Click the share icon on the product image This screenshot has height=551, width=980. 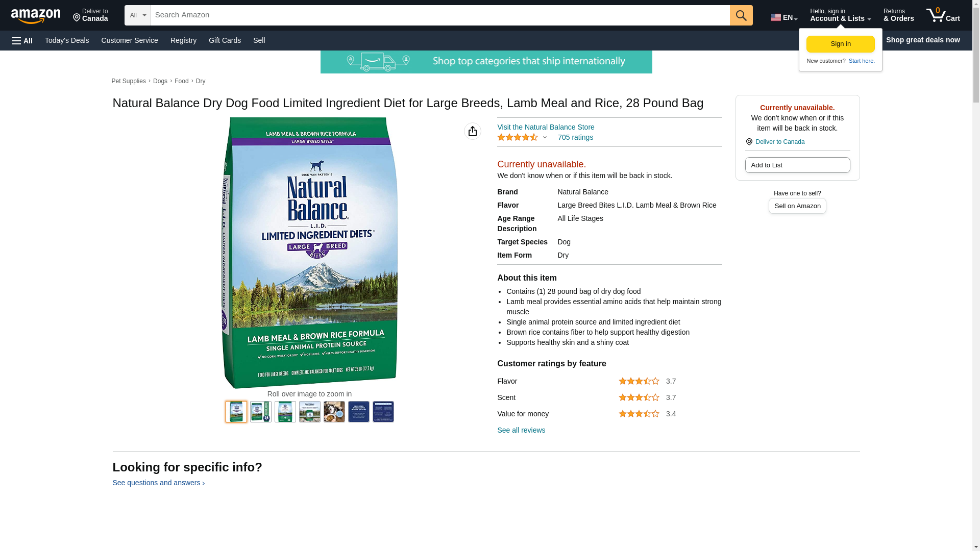(x=472, y=131)
